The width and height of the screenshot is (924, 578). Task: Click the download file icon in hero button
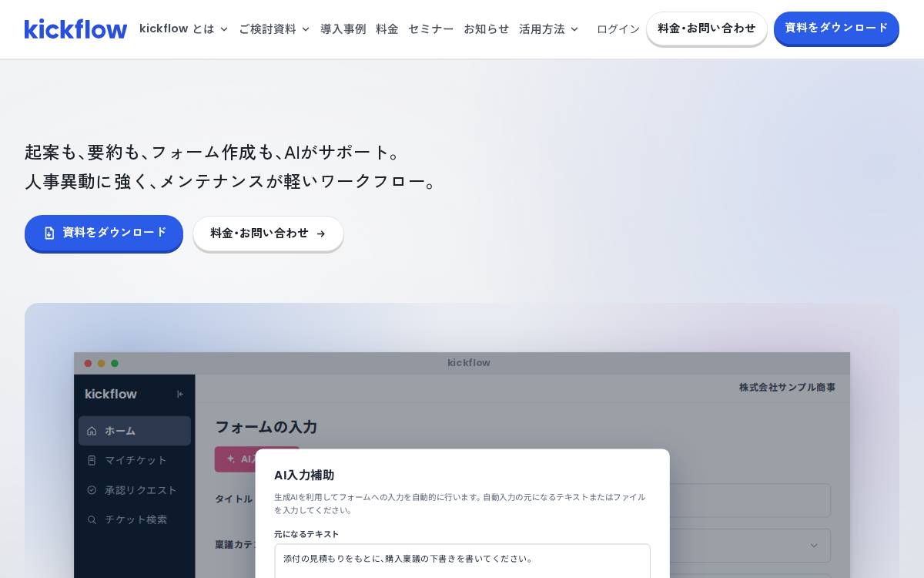coord(50,233)
